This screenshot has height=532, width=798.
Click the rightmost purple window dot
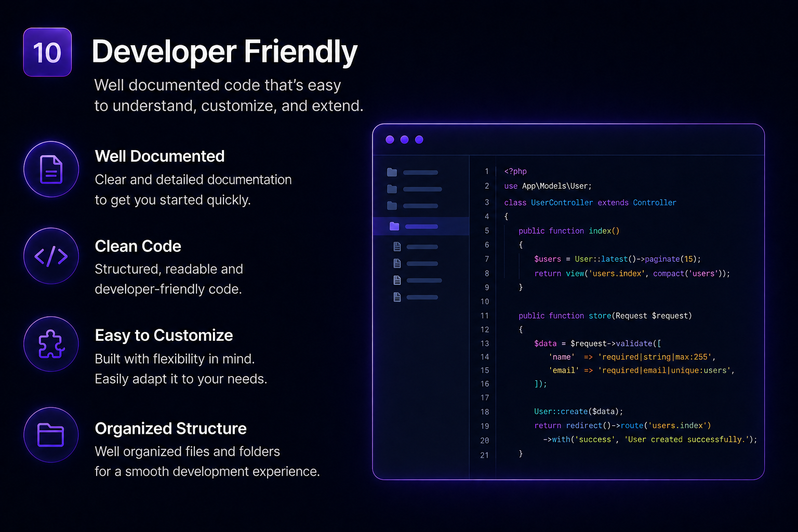tap(419, 140)
